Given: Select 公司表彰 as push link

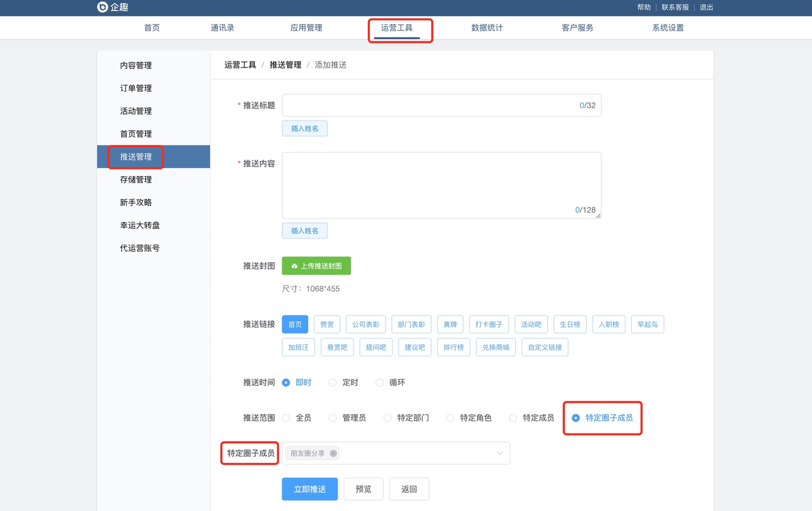Looking at the screenshot, I should coord(366,324).
